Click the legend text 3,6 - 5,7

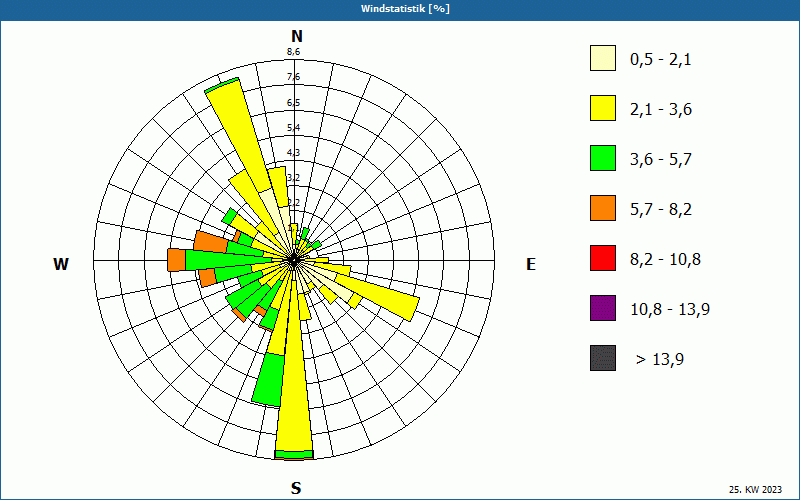click(661, 160)
